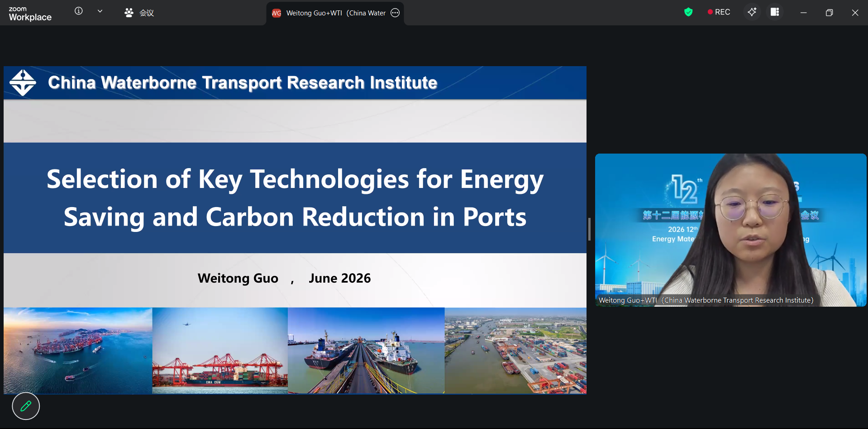
Task: Click the institute logo on slide header
Action: pos(23,82)
